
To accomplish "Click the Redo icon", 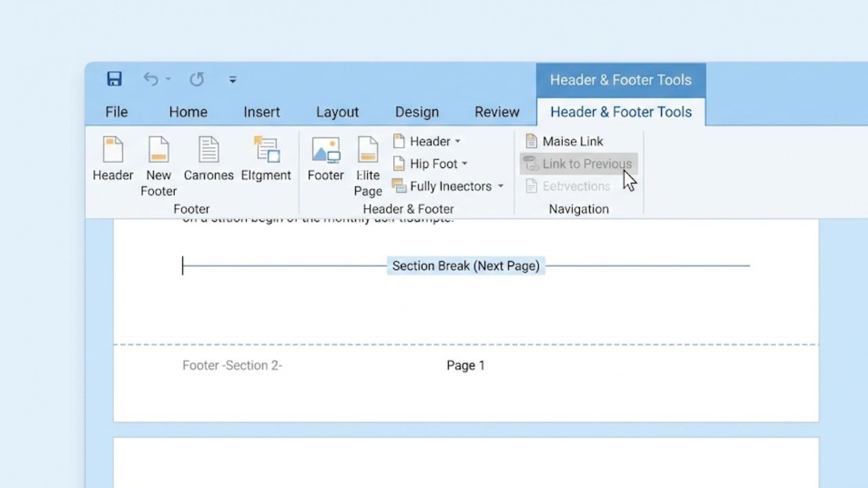I will (x=197, y=79).
